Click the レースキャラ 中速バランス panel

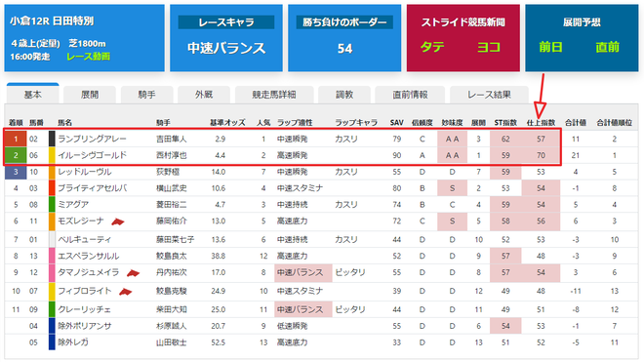(x=226, y=38)
